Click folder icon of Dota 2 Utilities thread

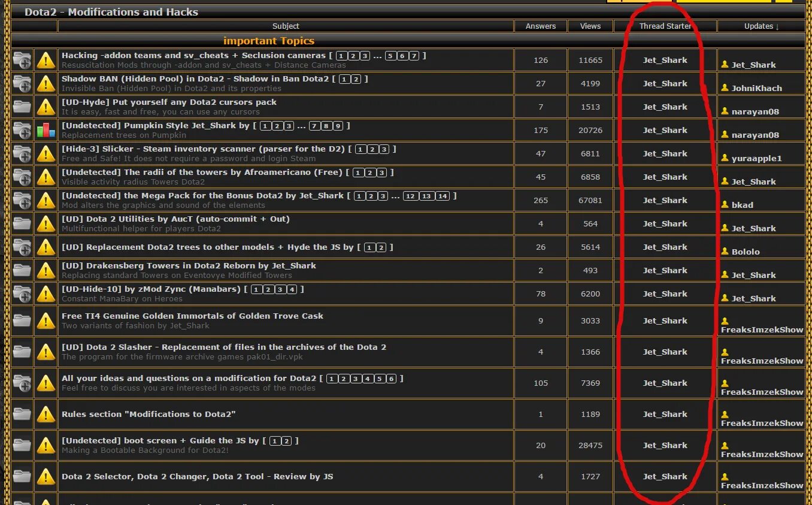[22, 223]
